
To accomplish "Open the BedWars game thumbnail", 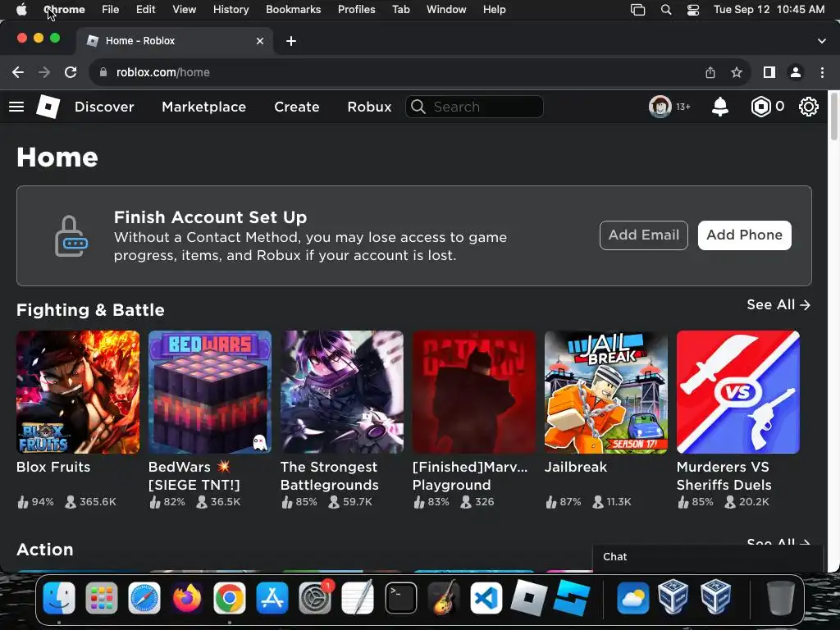I will click(210, 392).
